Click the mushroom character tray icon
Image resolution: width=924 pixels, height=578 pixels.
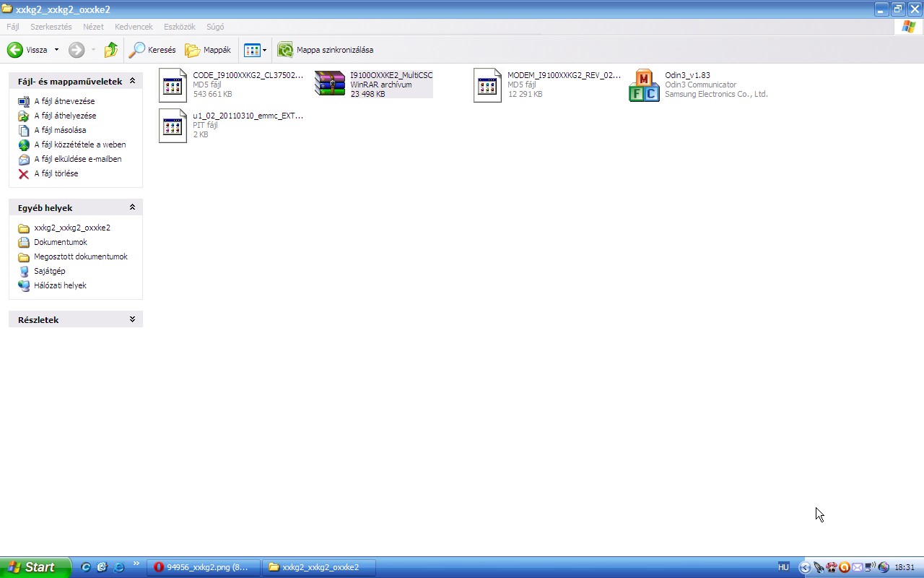[832, 567]
